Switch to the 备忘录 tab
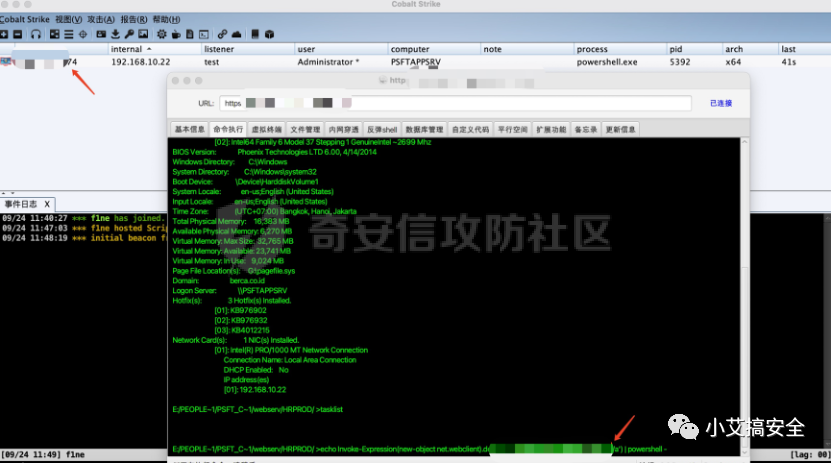This screenshot has width=832, height=464. [x=586, y=129]
